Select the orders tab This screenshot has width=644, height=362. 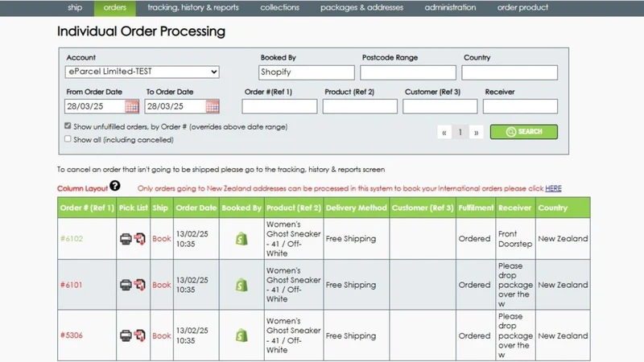(115, 7)
